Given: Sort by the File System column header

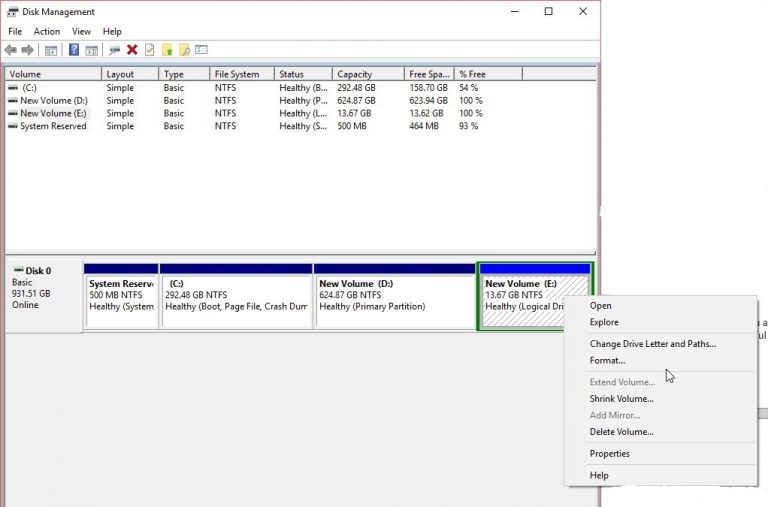Looking at the screenshot, I should (x=237, y=74).
